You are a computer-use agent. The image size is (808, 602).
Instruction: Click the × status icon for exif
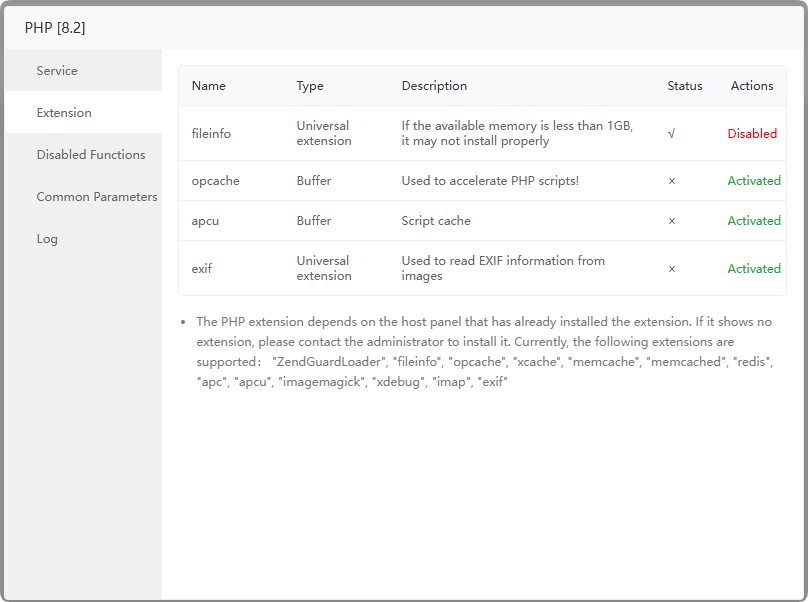tap(672, 269)
